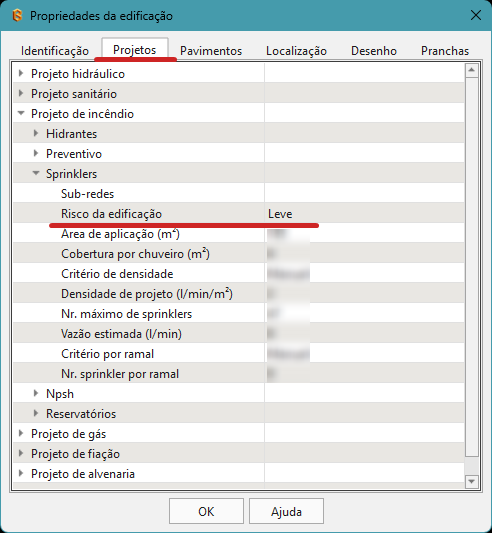Click the Projeto de gás label

68,434
